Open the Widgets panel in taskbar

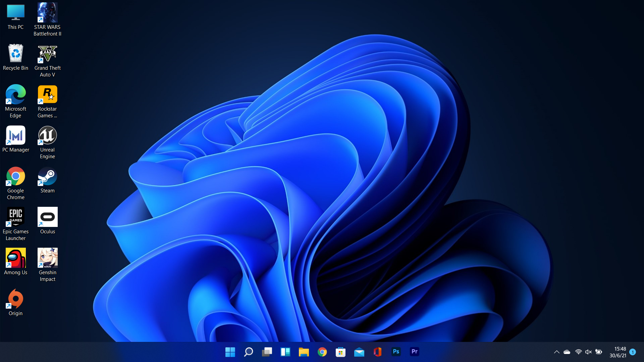point(285,352)
